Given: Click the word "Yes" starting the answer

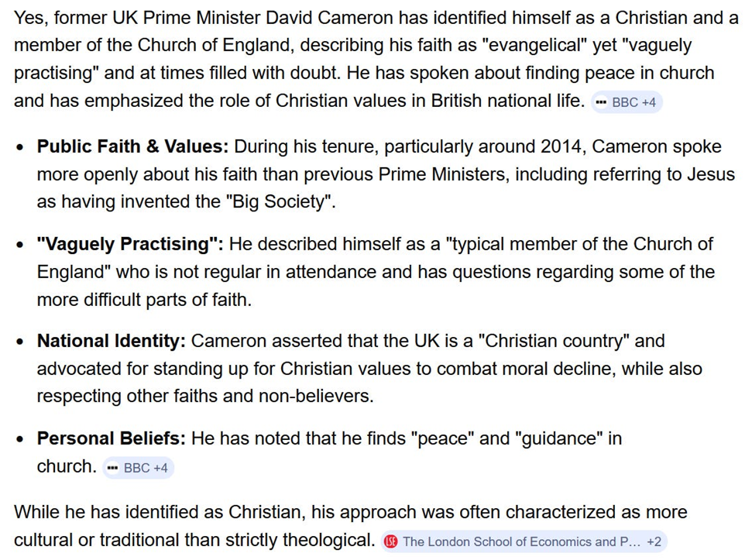Looking at the screenshot, I should coord(29,17).
